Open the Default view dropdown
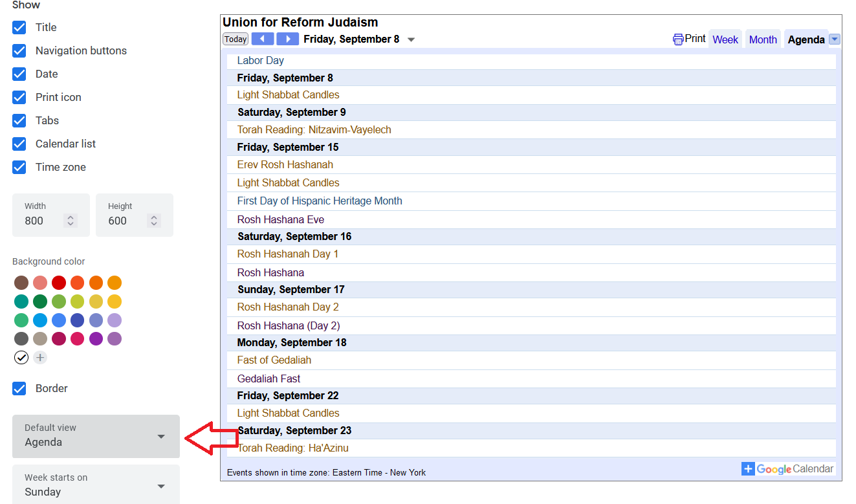The image size is (856, 504). point(96,436)
